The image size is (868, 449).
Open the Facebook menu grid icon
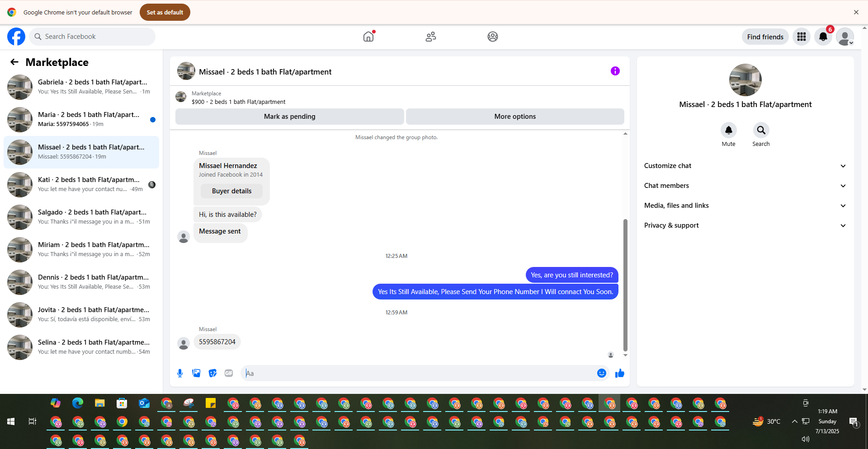tap(802, 37)
